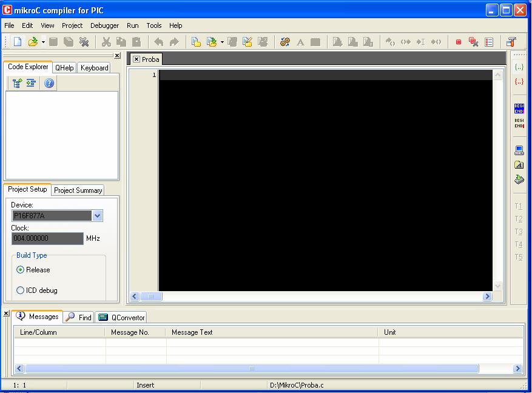The height and width of the screenshot is (393, 532).
Task: Close the Proba editor tab
Action: tap(136, 59)
